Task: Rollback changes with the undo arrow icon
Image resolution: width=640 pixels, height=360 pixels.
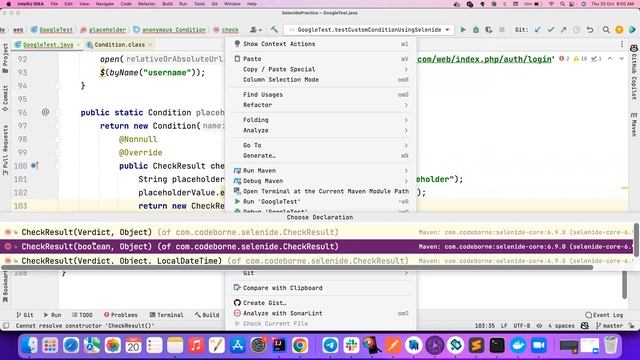Action: (590, 29)
